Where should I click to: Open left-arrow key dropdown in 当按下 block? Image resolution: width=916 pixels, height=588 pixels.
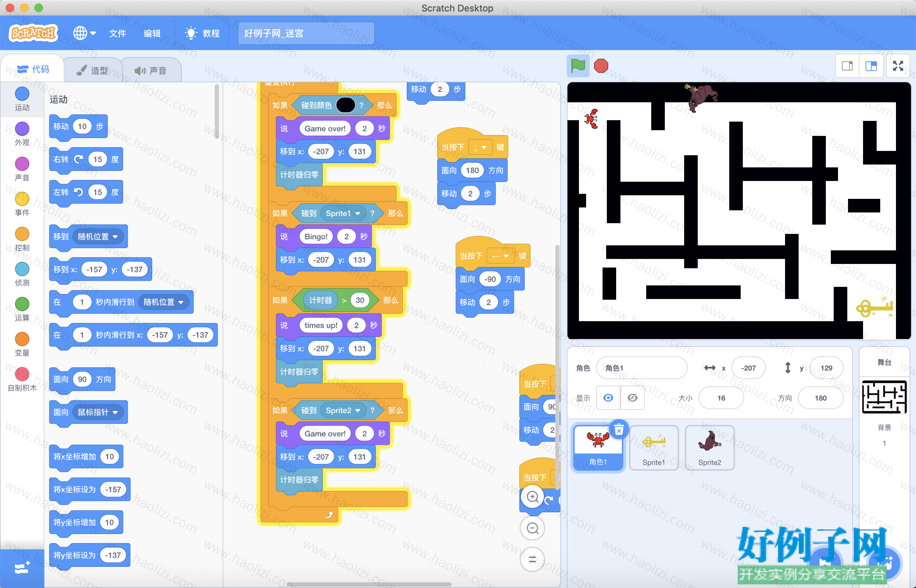tap(500, 256)
